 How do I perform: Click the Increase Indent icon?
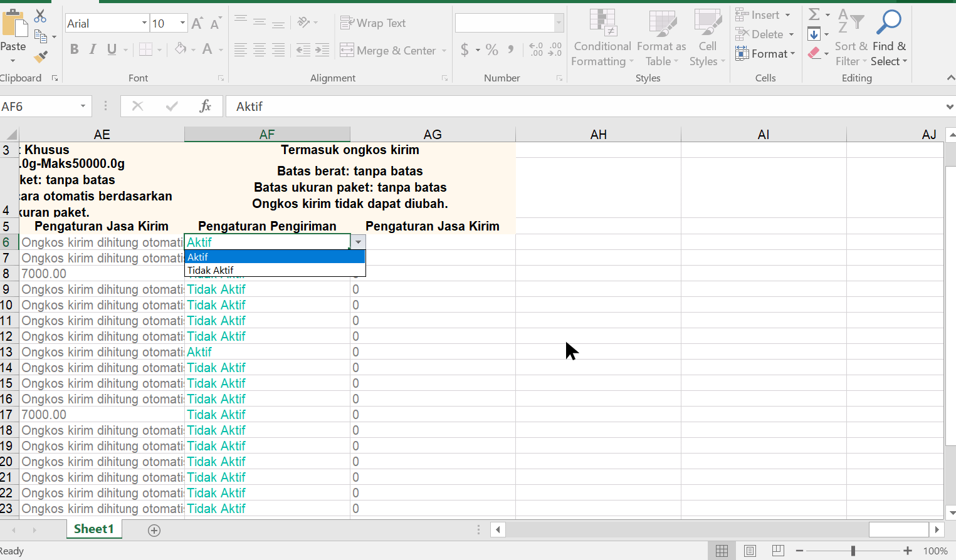(x=322, y=50)
